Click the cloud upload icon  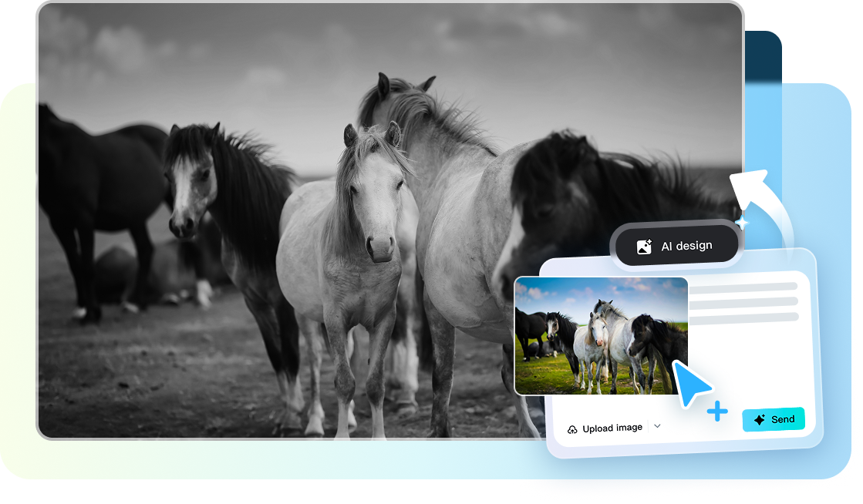click(x=571, y=427)
